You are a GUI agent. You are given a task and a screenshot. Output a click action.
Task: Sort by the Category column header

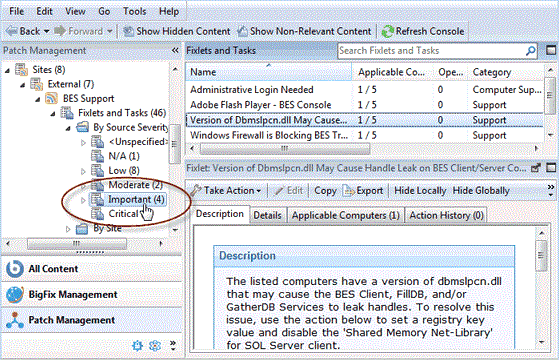507,72
